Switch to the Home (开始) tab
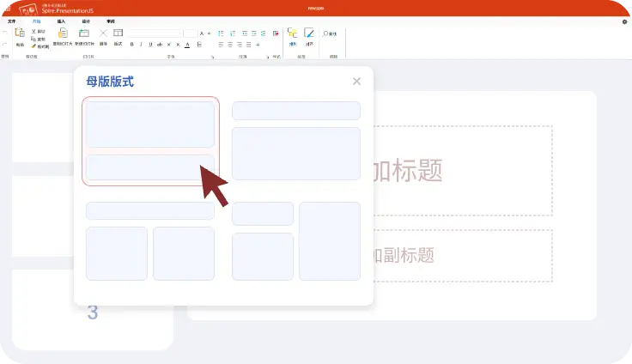 (x=36, y=21)
